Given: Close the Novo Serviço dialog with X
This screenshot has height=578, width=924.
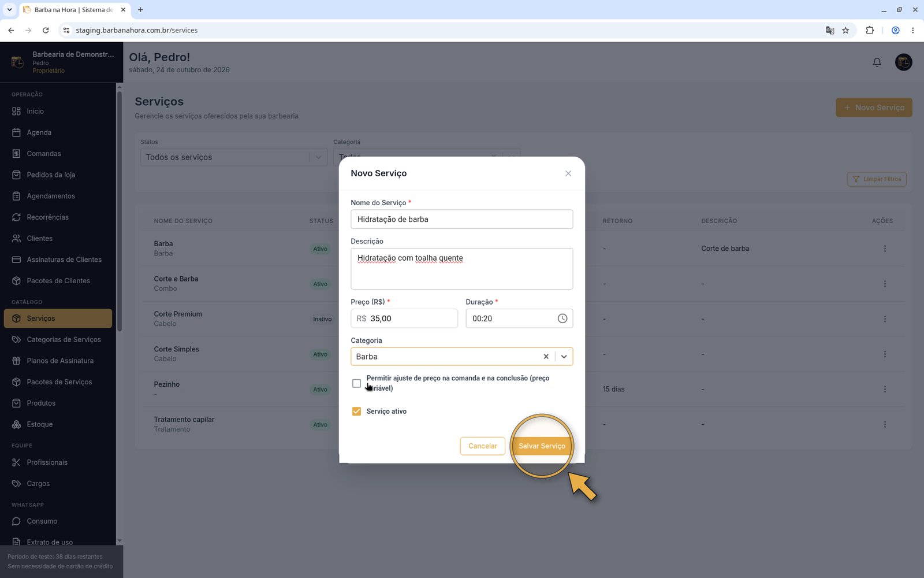Looking at the screenshot, I should click(x=568, y=173).
